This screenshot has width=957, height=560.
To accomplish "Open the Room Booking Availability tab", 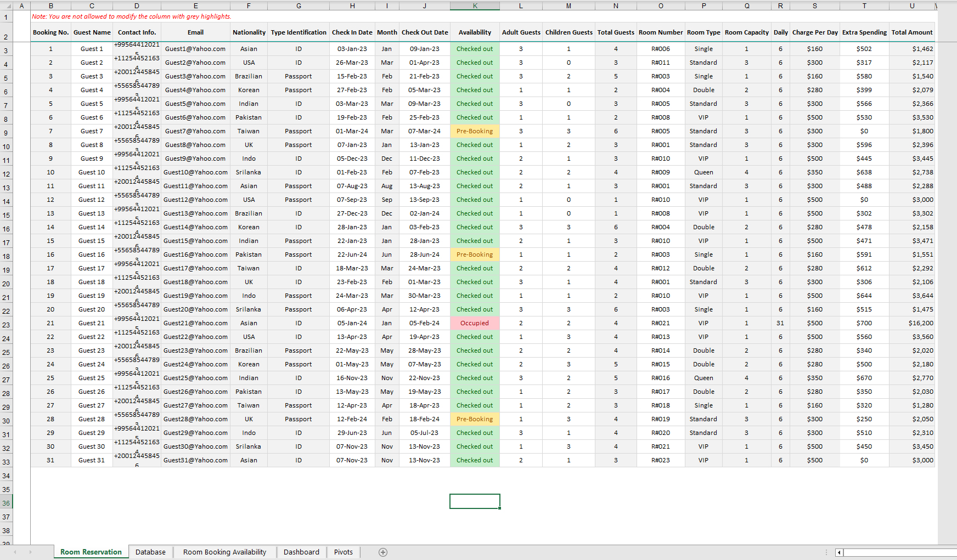I will 224,552.
